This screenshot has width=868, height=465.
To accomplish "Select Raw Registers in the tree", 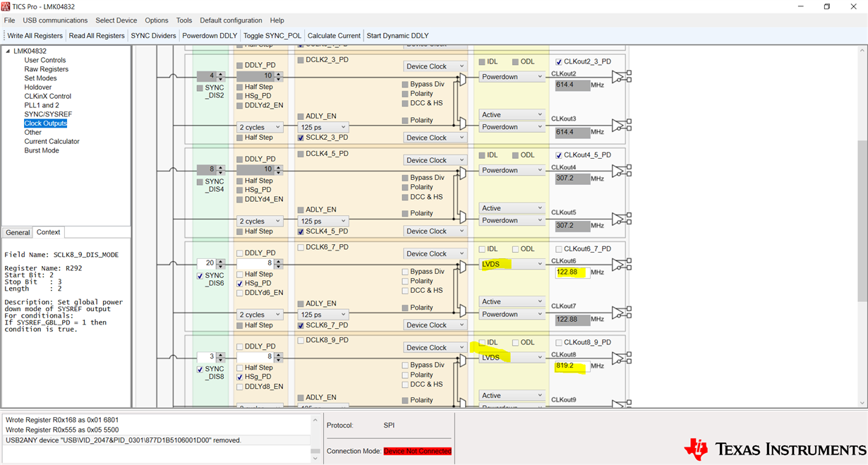I will pos(47,69).
